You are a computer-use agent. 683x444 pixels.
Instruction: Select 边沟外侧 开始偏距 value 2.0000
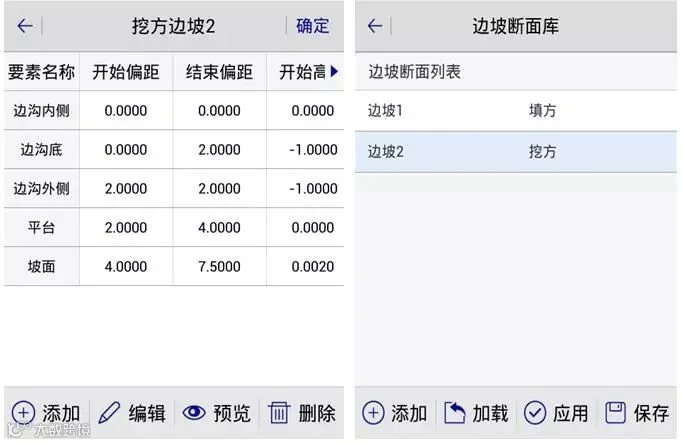click(x=126, y=188)
